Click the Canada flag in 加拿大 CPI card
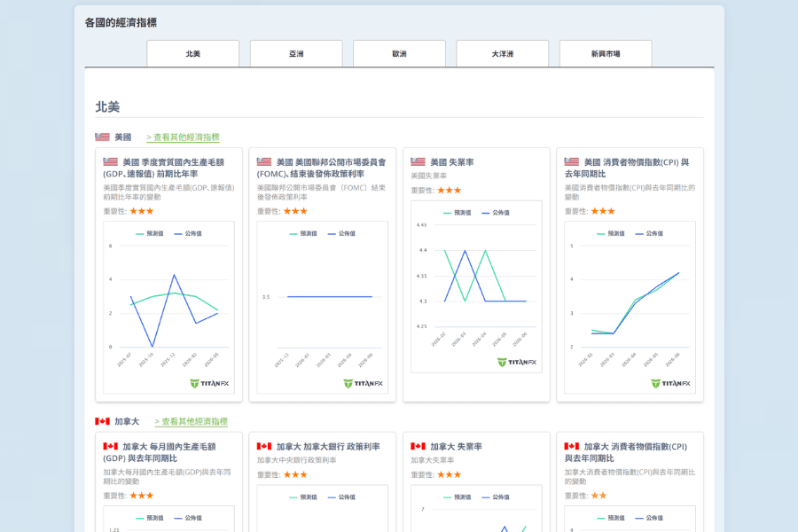Viewport: 798px width, 532px height. (x=572, y=446)
